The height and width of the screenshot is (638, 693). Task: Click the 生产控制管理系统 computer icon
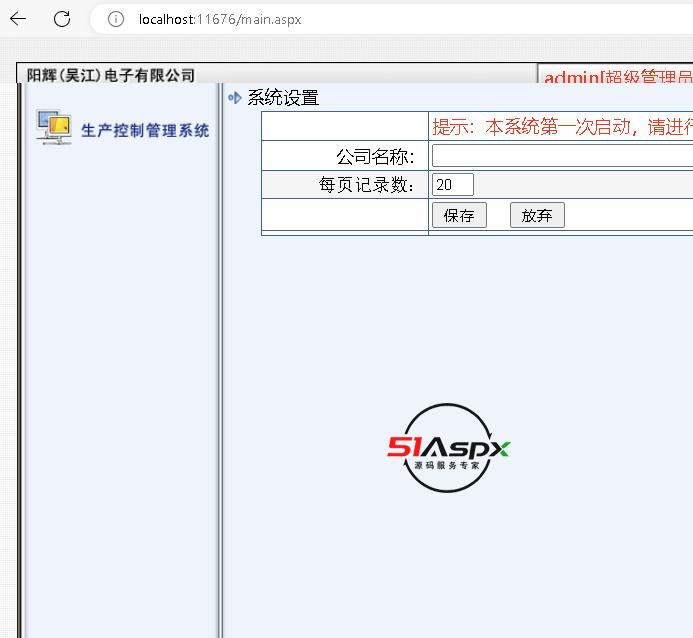click(x=53, y=127)
